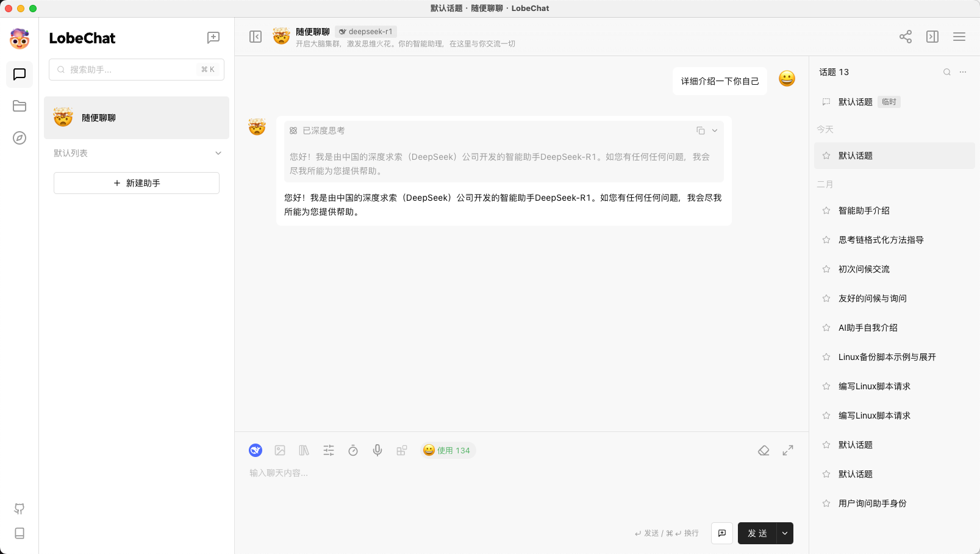
Task: Open today's 默认话题 topic
Action: pyautogui.click(x=895, y=156)
